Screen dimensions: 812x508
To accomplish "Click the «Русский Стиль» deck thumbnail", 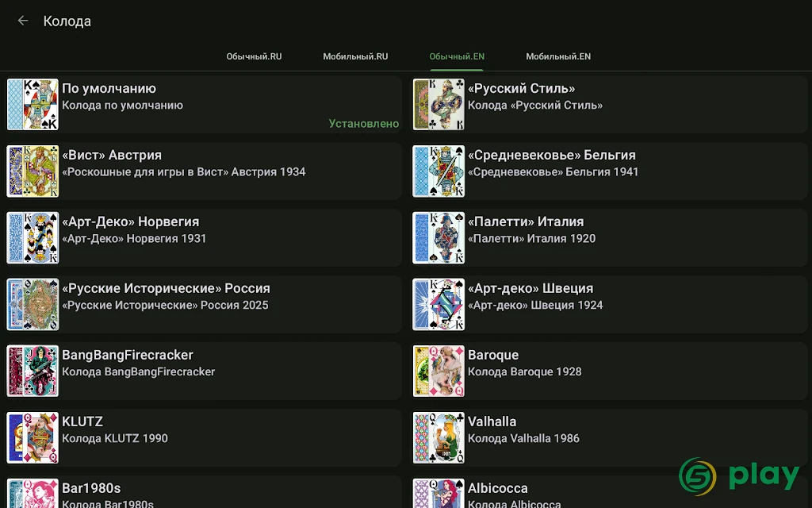I will coord(439,104).
